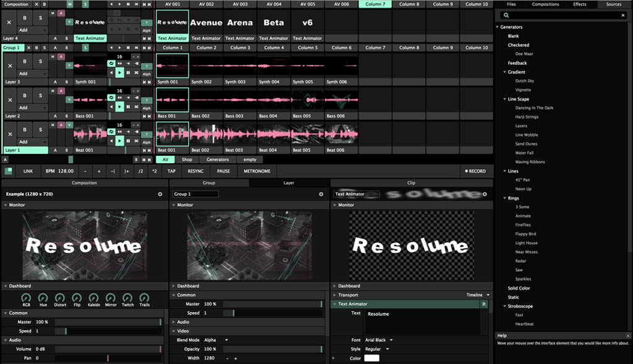Switch to the Effects tab
This screenshot has width=633, height=364.
click(580, 4)
